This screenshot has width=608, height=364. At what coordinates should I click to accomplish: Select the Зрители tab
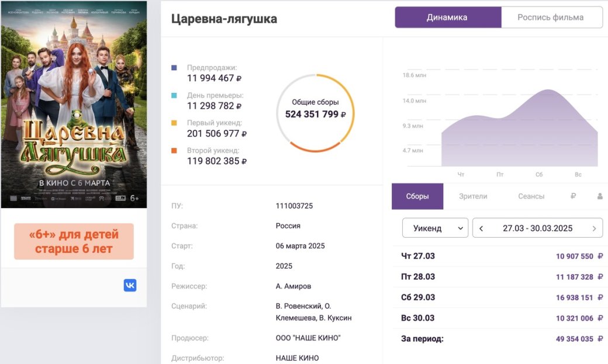pos(473,196)
